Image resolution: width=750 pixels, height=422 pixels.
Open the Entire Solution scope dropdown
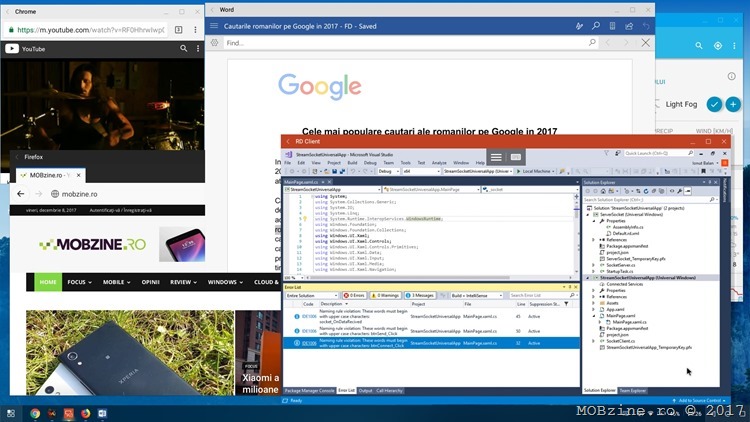[x=311, y=295]
